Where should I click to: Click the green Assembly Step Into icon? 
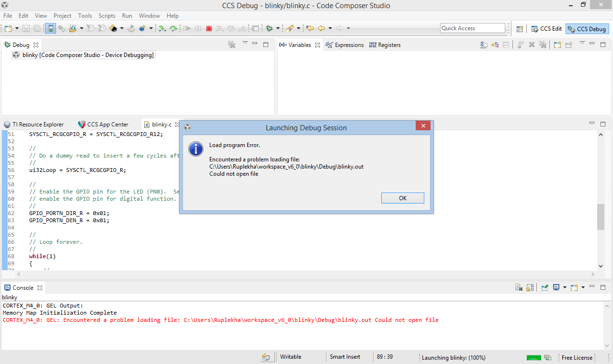coord(162,29)
